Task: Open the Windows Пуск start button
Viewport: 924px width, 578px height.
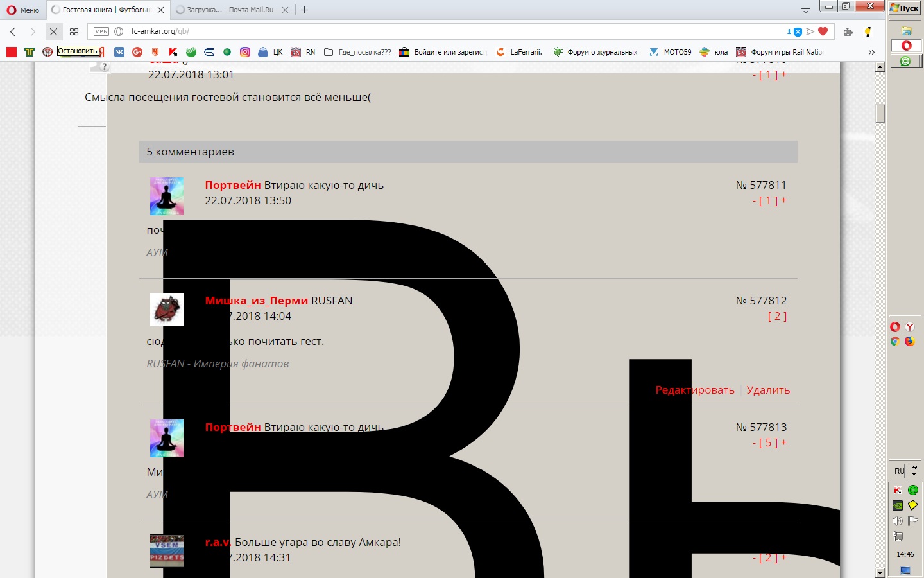Action: (x=905, y=8)
